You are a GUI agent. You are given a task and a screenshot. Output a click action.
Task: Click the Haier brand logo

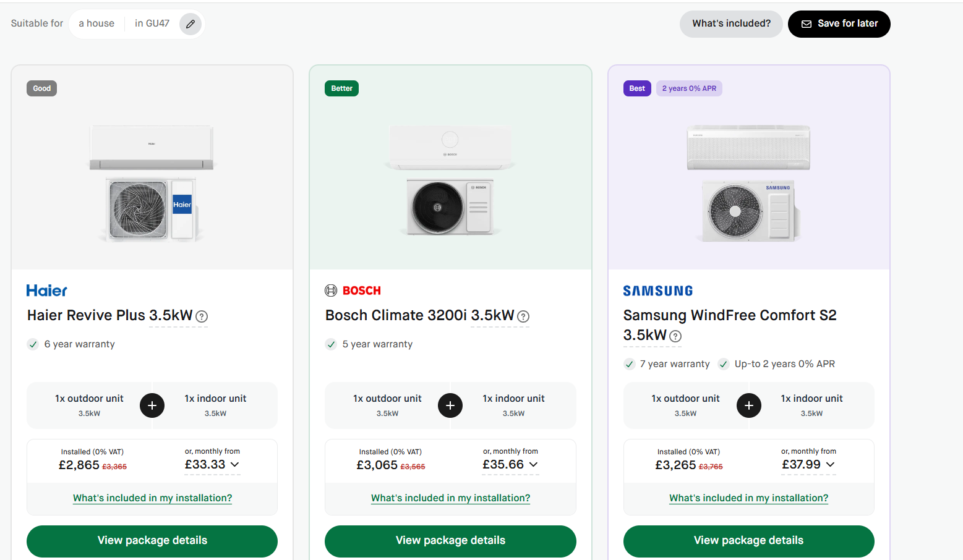(x=47, y=291)
